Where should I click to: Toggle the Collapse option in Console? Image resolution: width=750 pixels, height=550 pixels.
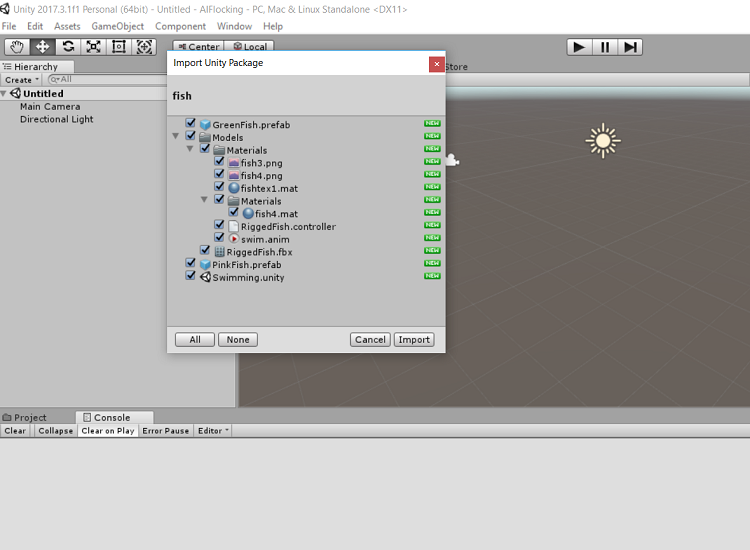(x=55, y=430)
